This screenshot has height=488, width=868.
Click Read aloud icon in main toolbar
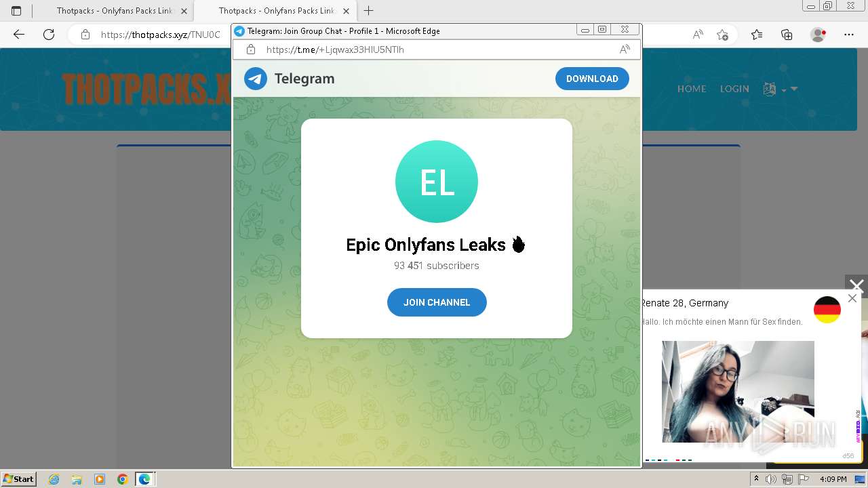698,35
